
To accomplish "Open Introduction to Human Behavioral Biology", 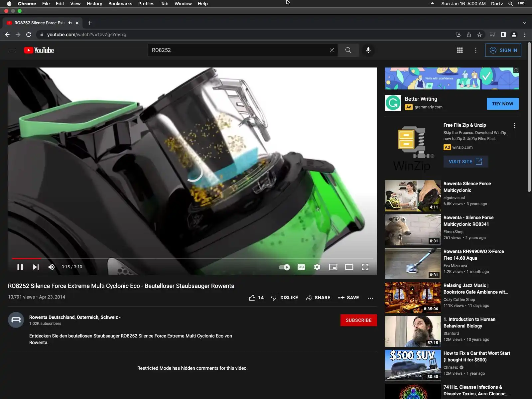I will coord(469,323).
